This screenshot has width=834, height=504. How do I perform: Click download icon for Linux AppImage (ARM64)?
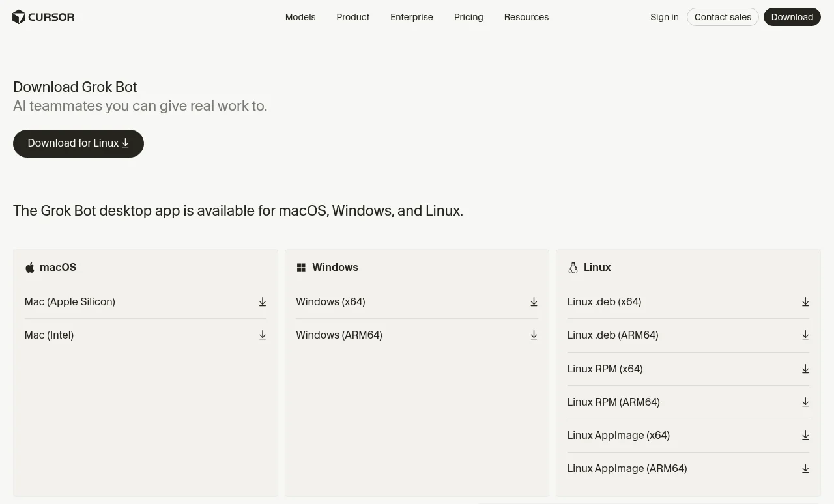(x=805, y=469)
